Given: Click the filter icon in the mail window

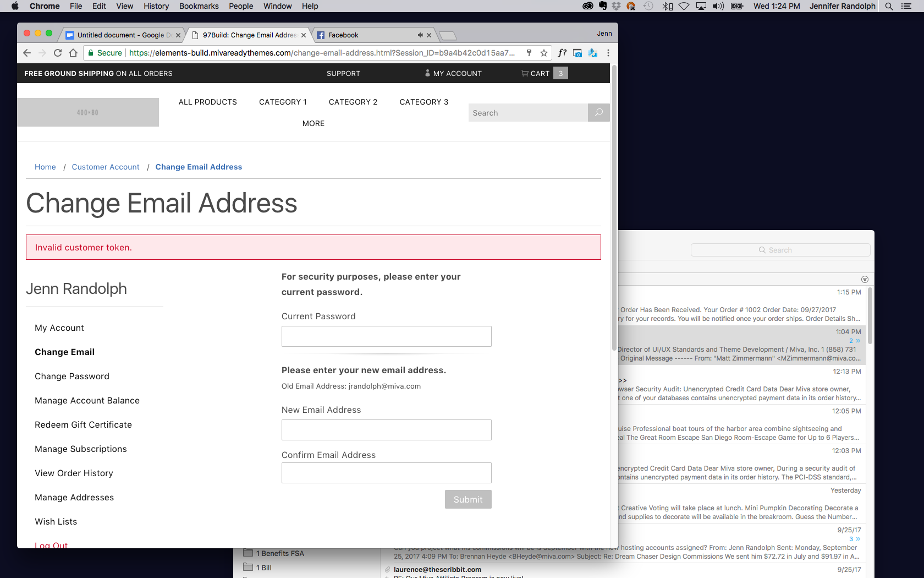Looking at the screenshot, I should click(865, 280).
